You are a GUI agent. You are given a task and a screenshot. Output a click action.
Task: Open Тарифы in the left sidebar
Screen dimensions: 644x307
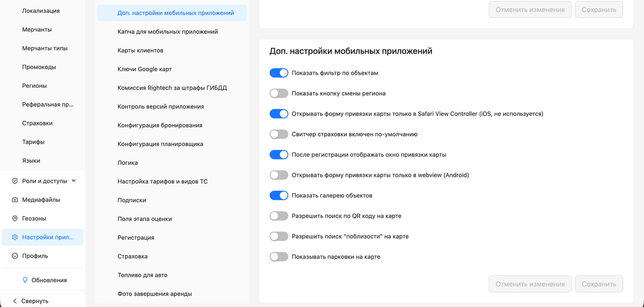[34, 142]
